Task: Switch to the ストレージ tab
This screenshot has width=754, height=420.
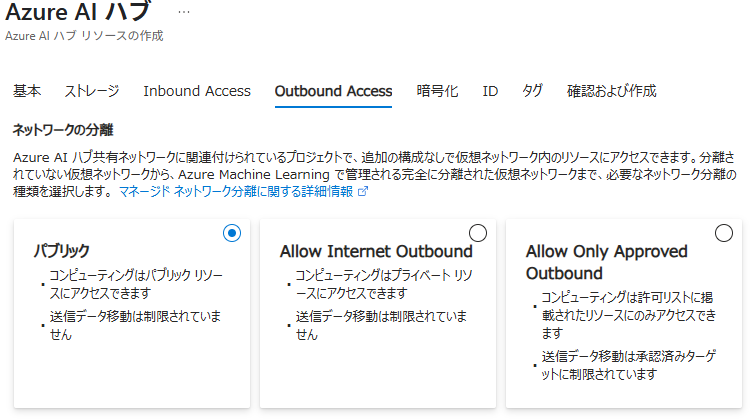Action: coord(92,91)
